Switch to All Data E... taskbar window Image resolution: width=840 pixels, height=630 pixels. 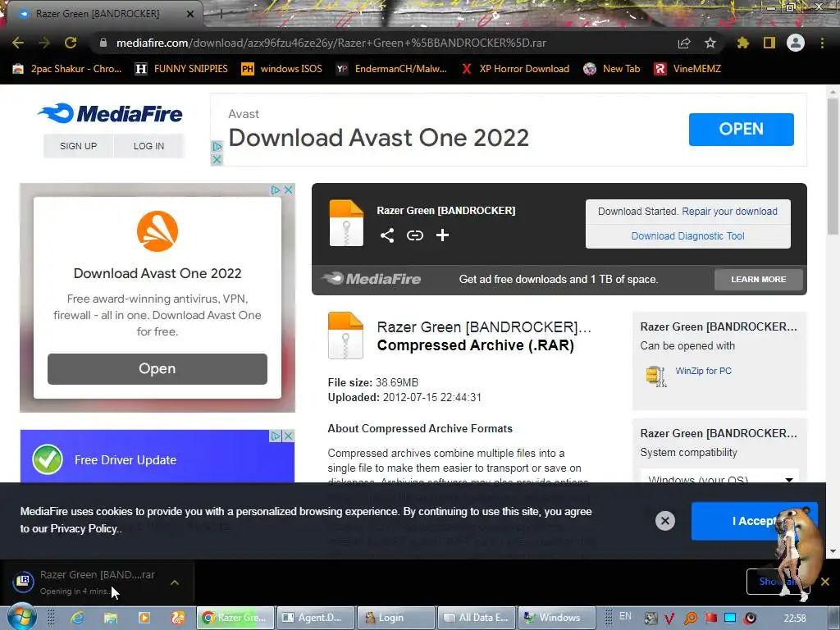click(x=477, y=618)
